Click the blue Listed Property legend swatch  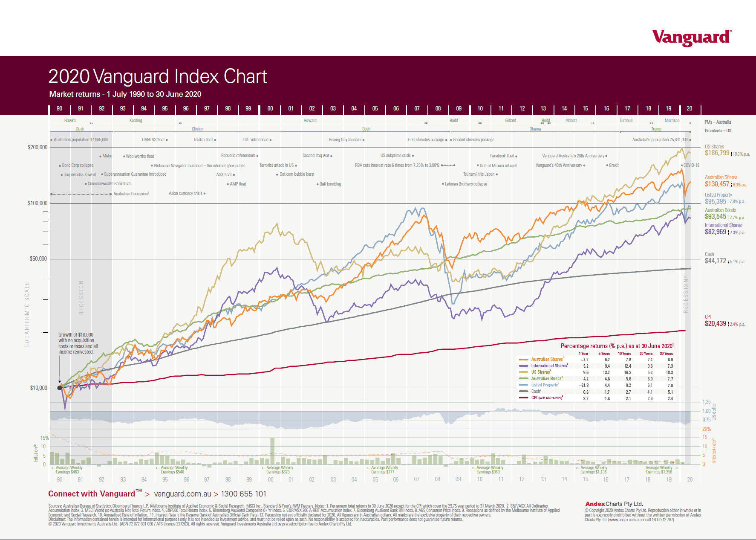(523, 385)
